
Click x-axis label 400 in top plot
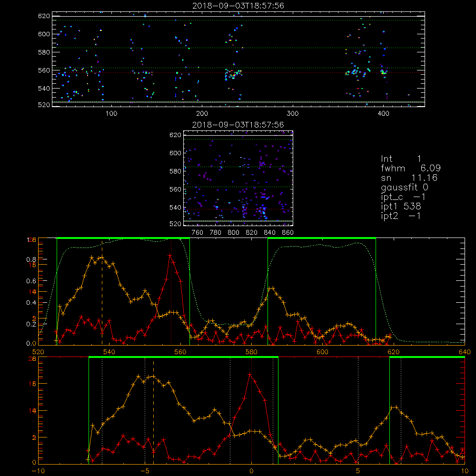[383, 114]
